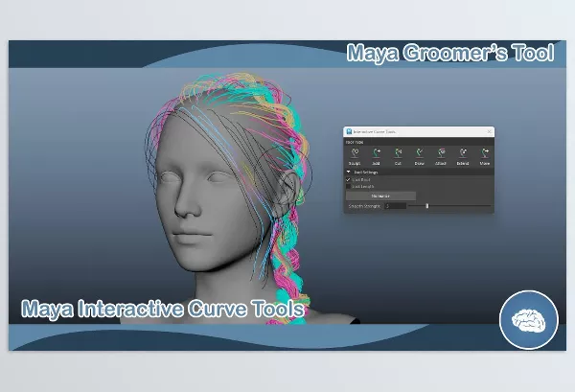Select the Move curve tool

485,156
